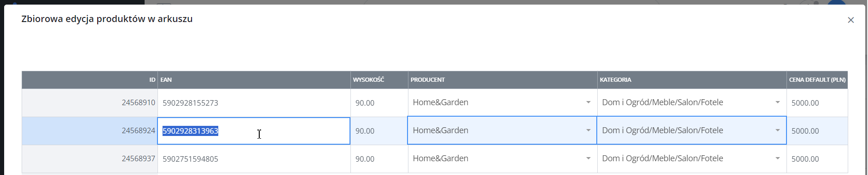
Task: Open Producent dropdown arrow for product 24568910
Action: tap(588, 102)
